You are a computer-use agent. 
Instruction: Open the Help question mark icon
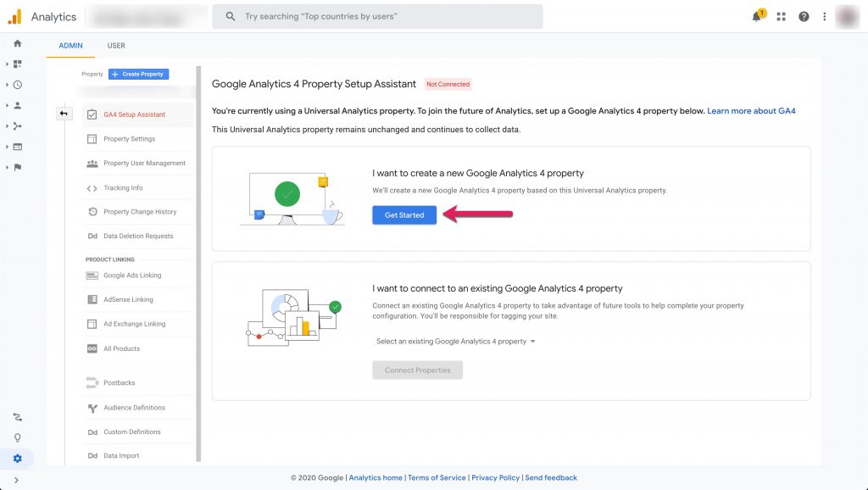[x=804, y=17]
